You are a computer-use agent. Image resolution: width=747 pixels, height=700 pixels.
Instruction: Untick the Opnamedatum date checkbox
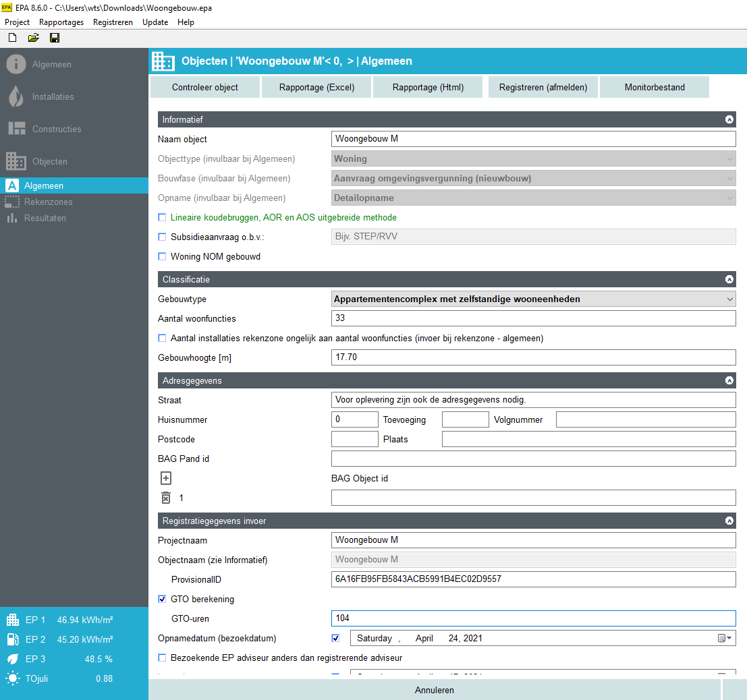click(x=336, y=638)
